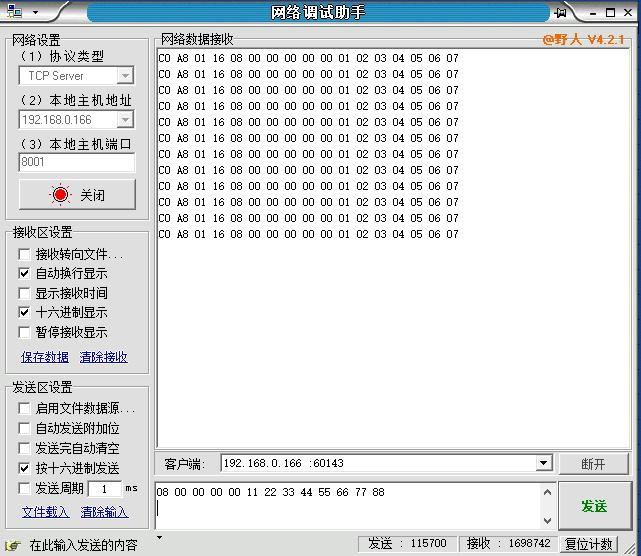Enable 接收转向文件 checkbox
Viewport: 641px width, 556px height.
click(x=25, y=254)
